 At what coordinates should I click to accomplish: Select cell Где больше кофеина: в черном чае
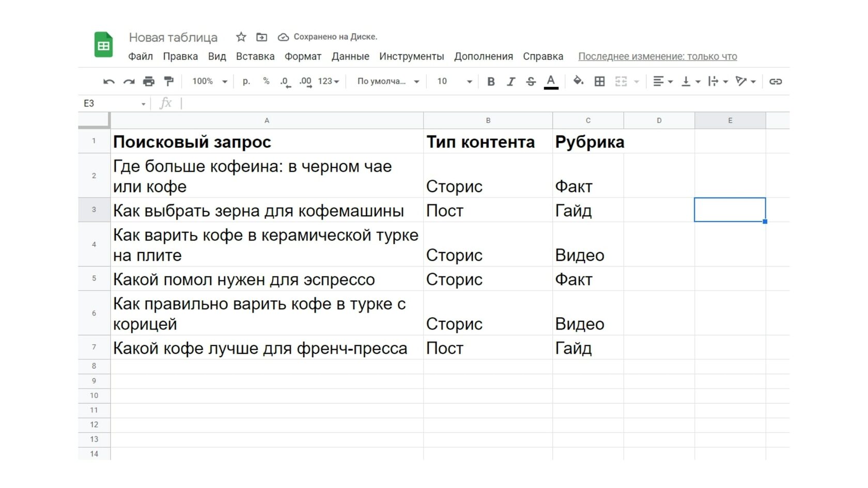click(267, 176)
